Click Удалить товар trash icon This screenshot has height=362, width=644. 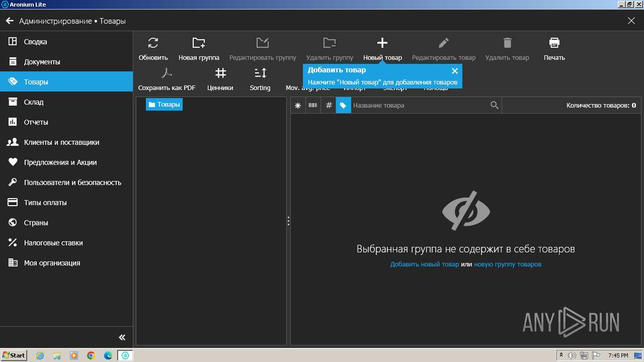pyautogui.click(x=507, y=43)
